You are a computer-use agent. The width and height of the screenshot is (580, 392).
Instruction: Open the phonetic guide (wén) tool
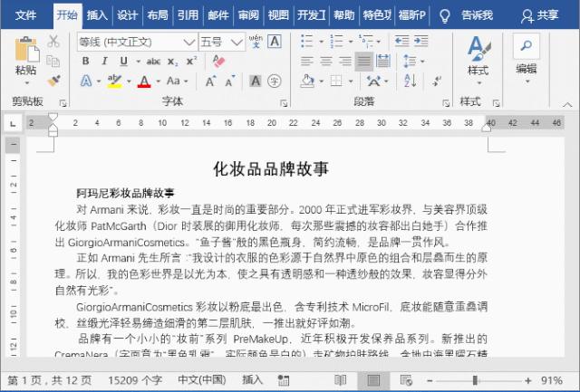pyautogui.click(x=256, y=42)
